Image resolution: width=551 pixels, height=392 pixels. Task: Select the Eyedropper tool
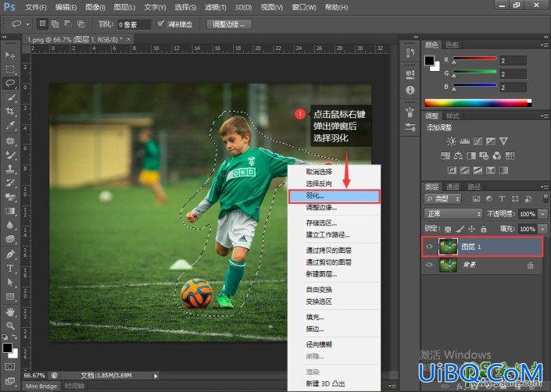tap(10, 125)
